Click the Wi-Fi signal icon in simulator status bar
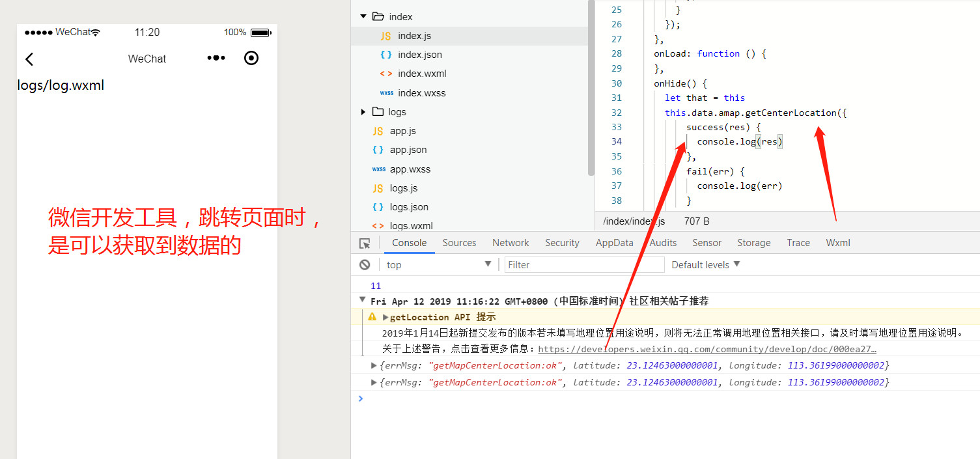Image resolution: width=980 pixels, height=459 pixels. (x=96, y=33)
